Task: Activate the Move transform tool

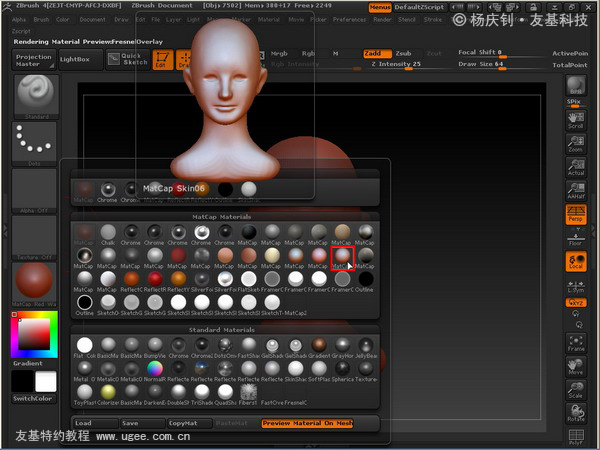Action: [x=576, y=366]
